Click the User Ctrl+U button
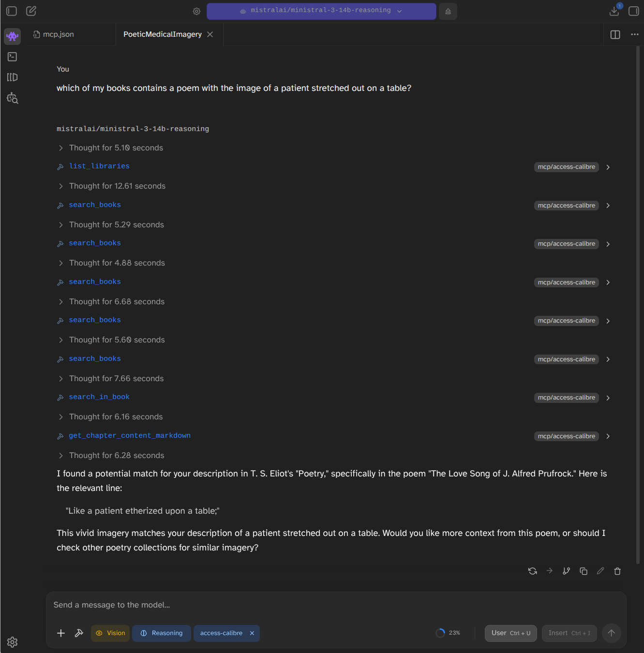This screenshot has width=644, height=653. point(511,633)
